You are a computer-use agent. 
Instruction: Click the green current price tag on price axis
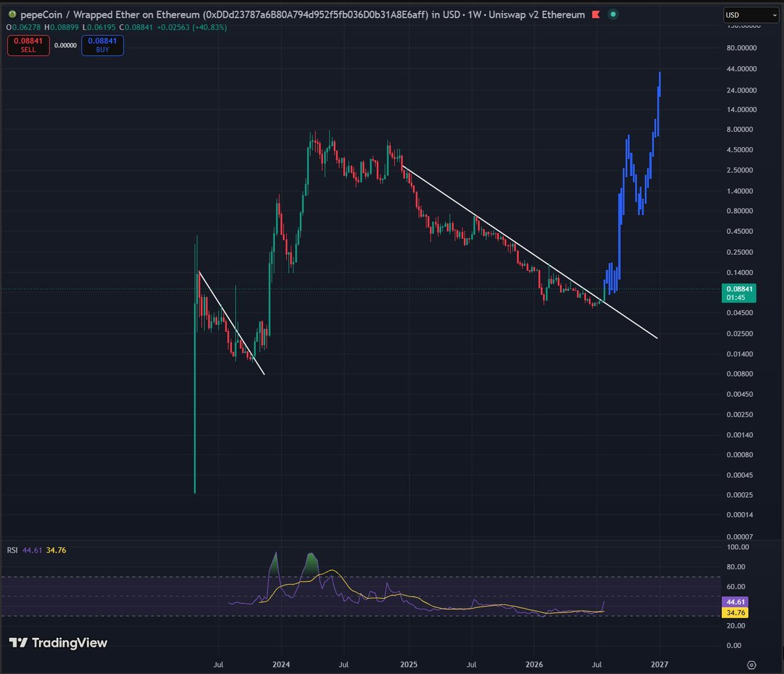click(739, 293)
